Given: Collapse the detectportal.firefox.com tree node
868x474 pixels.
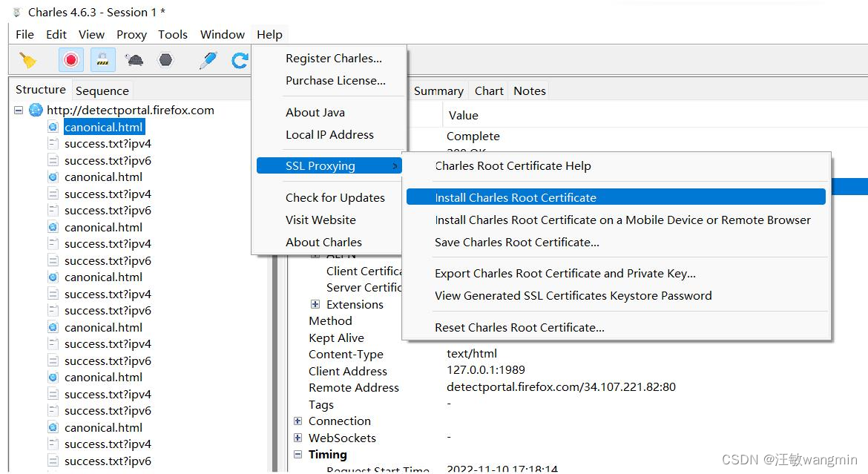Looking at the screenshot, I should coord(19,111).
